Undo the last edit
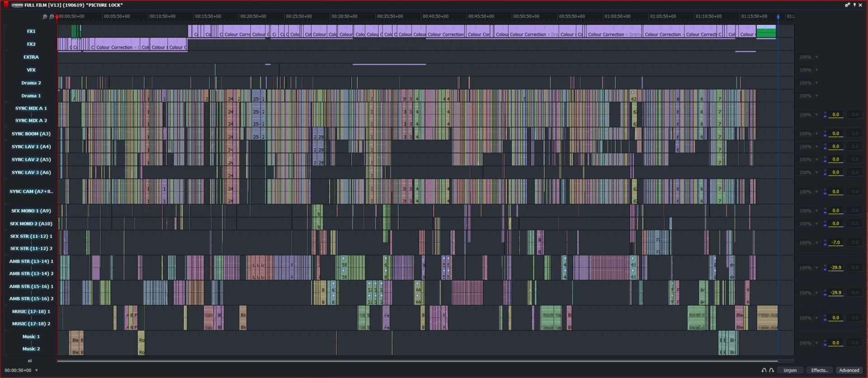Image resolution: width=868 pixels, height=378 pixels. (764, 370)
